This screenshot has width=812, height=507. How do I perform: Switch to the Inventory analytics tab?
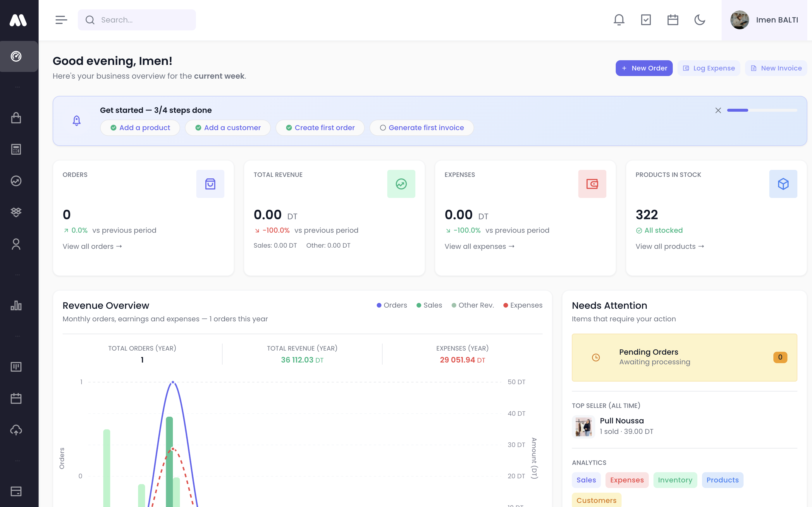click(x=675, y=480)
